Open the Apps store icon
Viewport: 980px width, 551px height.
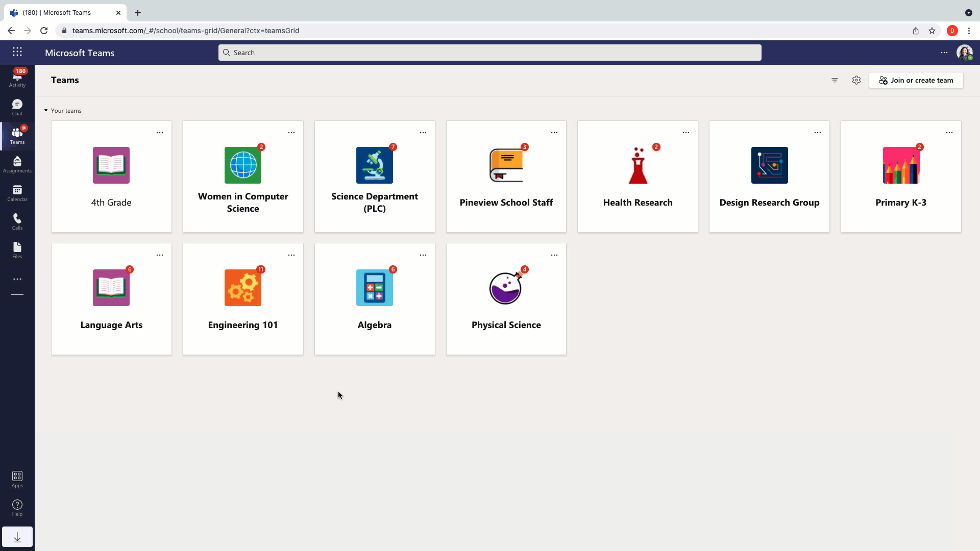tap(17, 479)
